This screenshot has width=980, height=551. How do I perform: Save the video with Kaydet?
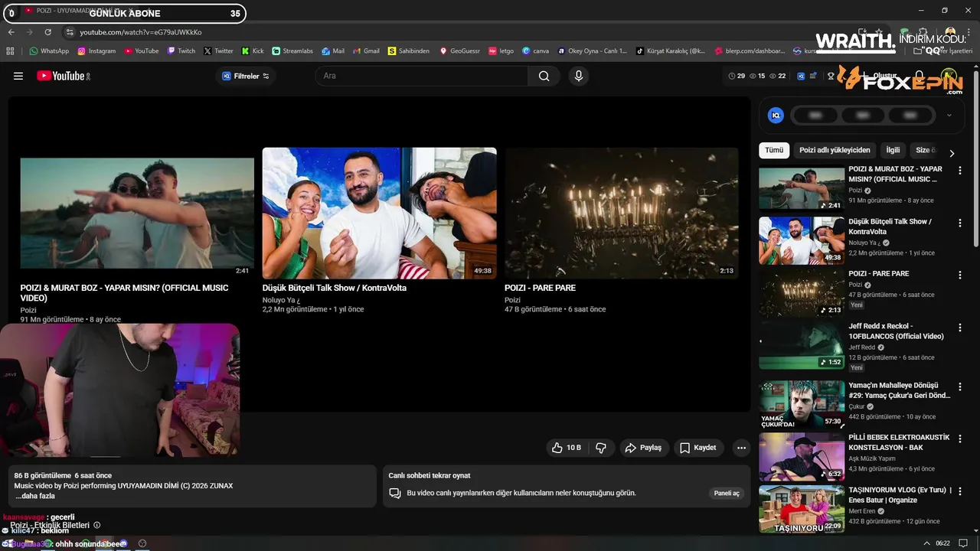[697, 448]
